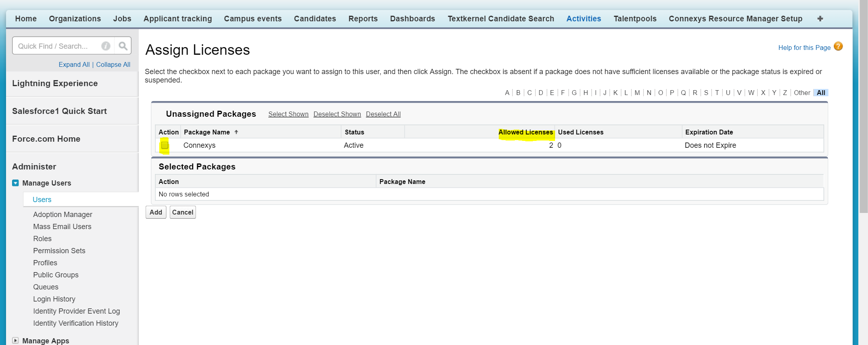Screen dimensions: 868x345
Task: Open Connexys Resource Manager Setup tab
Action: pos(736,19)
